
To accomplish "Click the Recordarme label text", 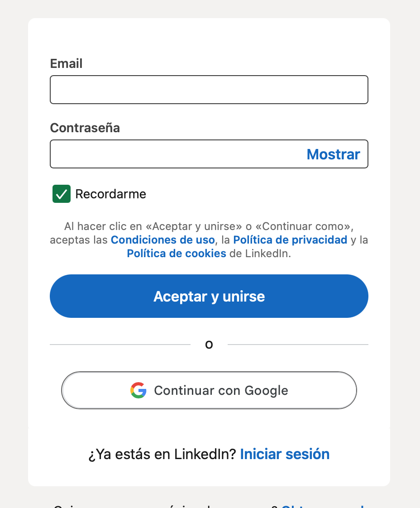I will pos(110,194).
